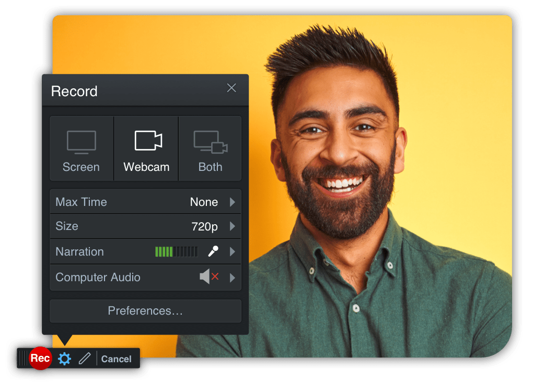Screen dimensions: 533x392
Task: Expand Computer Audio options
Action: pyautogui.click(x=234, y=277)
